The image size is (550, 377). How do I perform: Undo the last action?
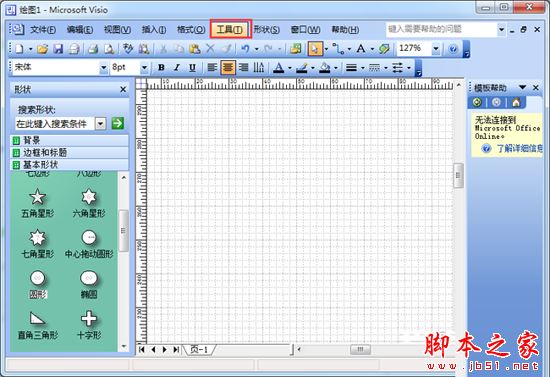tap(245, 49)
